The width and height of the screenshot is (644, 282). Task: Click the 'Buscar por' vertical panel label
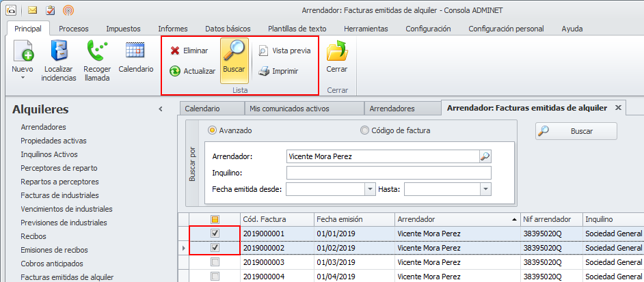point(192,164)
